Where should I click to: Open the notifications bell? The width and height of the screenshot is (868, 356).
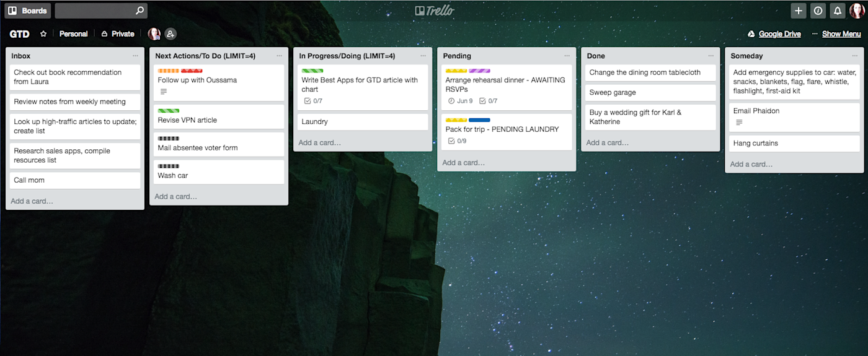pyautogui.click(x=838, y=11)
